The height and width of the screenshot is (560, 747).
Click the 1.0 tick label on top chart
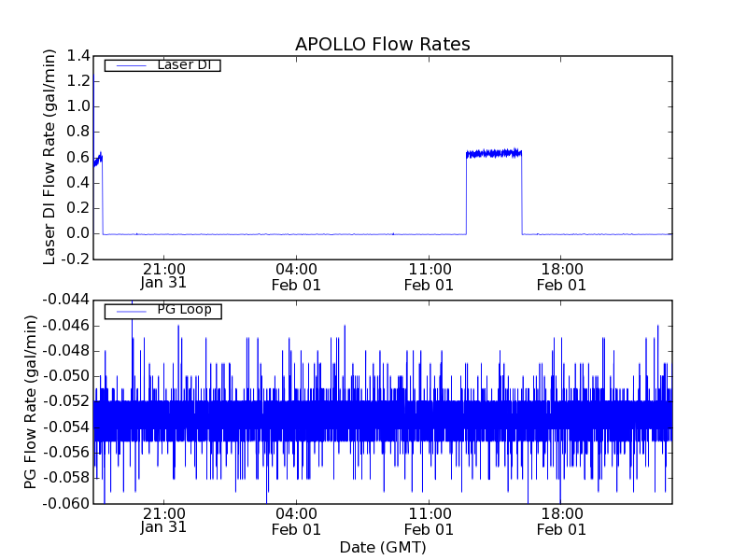pyautogui.click(x=78, y=106)
